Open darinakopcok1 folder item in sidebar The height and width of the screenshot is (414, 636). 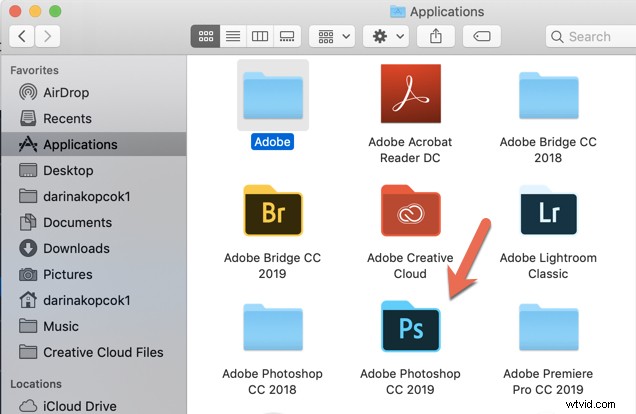click(x=94, y=196)
